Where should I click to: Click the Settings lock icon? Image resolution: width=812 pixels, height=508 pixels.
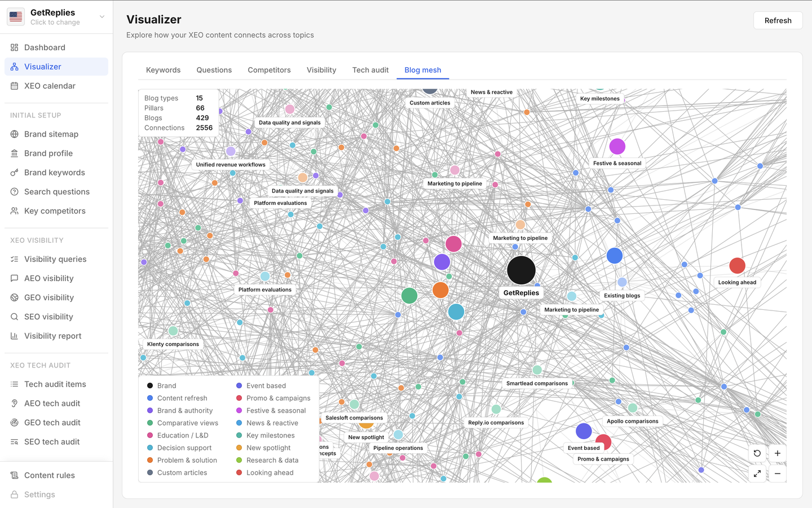(x=15, y=494)
